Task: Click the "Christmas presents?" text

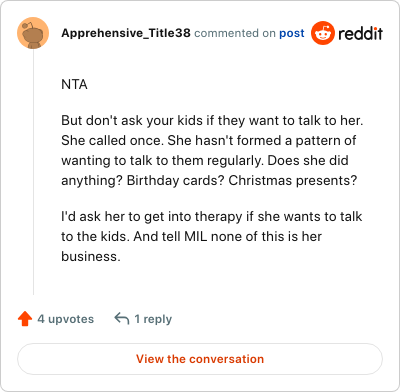Action: (293, 181)
